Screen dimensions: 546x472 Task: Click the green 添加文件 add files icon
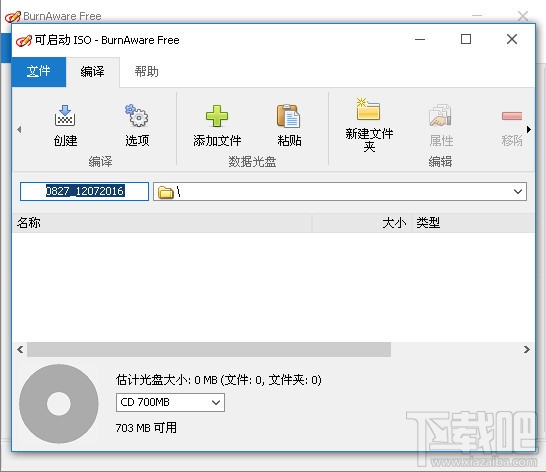coord(217,116)
